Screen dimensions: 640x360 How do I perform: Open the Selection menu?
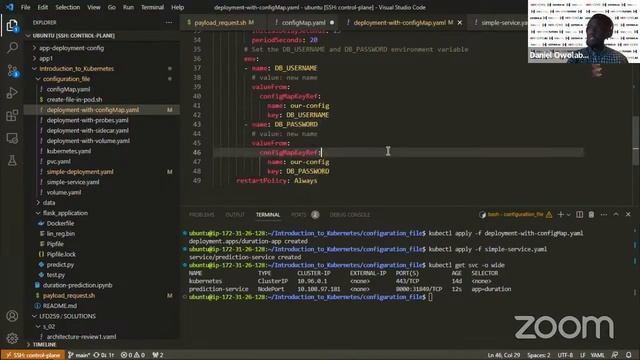[x=68, y=7]
